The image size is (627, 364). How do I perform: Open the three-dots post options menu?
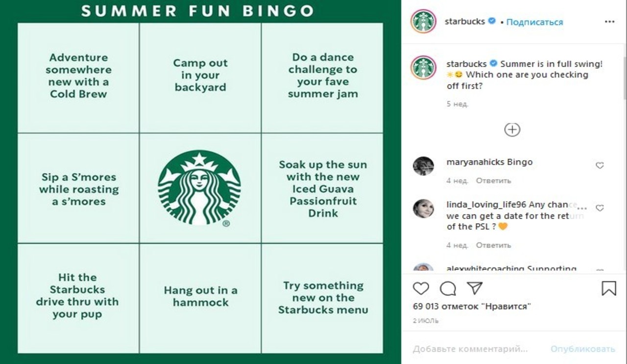(610, 22)
